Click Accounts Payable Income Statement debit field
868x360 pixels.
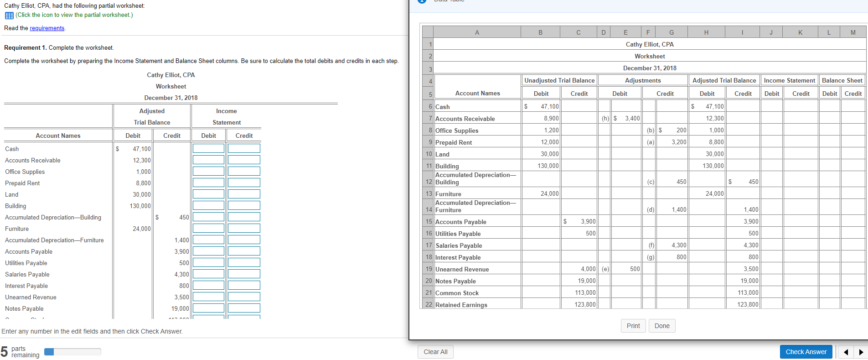click(208, 251)
